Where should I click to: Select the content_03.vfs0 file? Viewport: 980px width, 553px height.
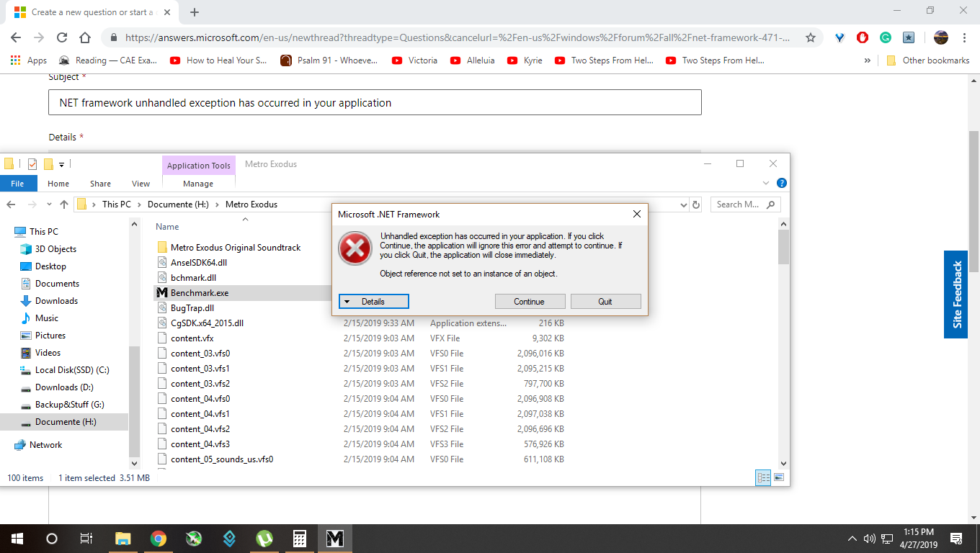pos(200,354)
